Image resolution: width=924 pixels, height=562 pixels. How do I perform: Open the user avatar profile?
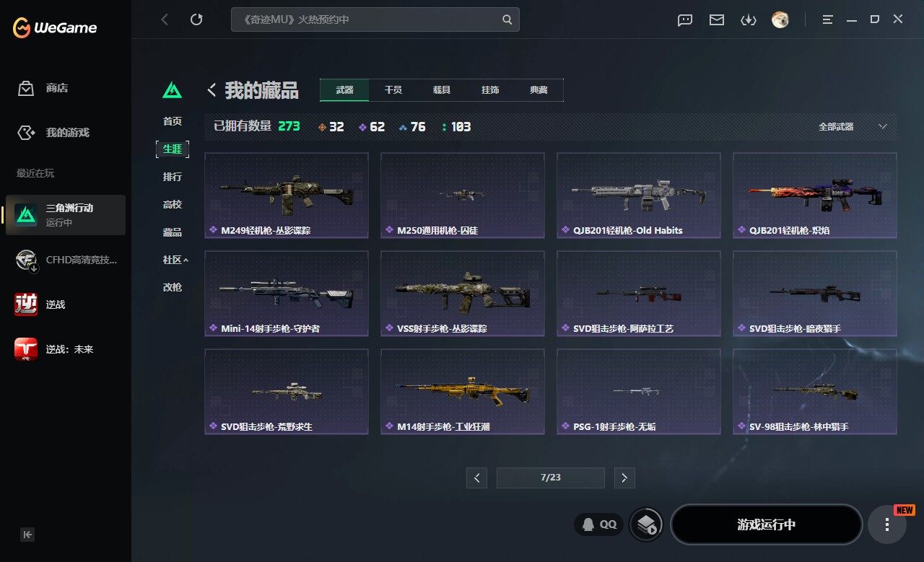[780, 19]
